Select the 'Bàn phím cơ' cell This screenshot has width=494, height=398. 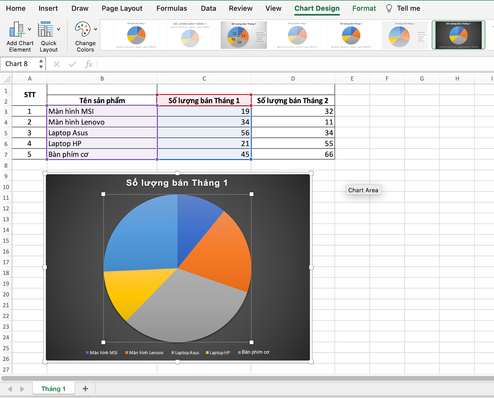[x=102, y=154]
